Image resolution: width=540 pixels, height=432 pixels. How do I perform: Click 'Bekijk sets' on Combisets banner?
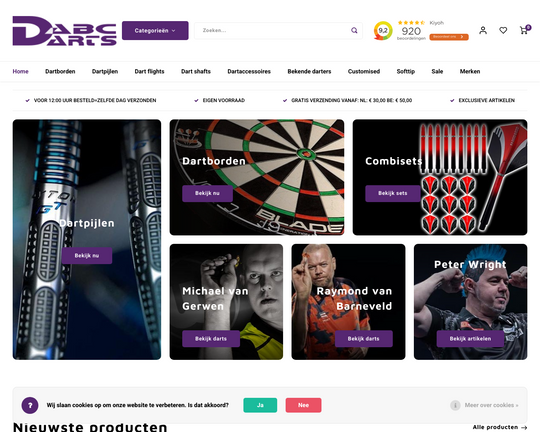pos(393,193)
